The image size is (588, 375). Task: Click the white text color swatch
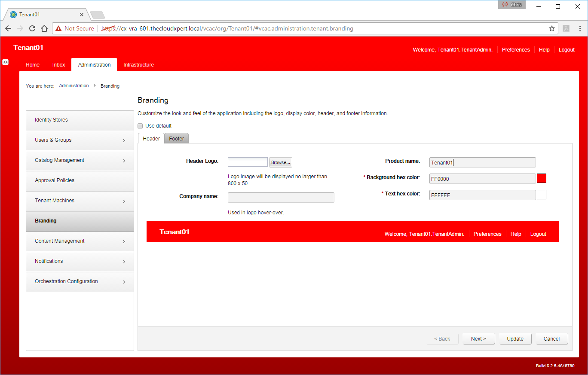tap(542, 195)
